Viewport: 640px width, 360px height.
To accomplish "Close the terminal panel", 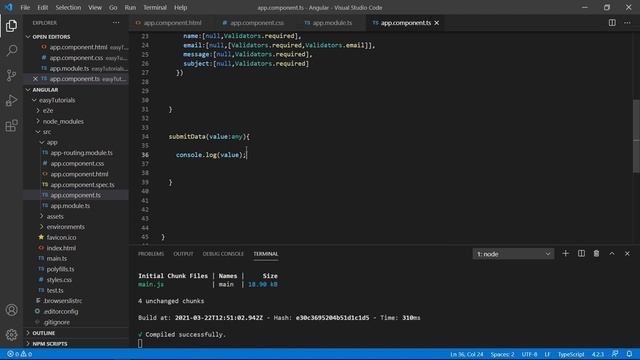I will [627, 253].
